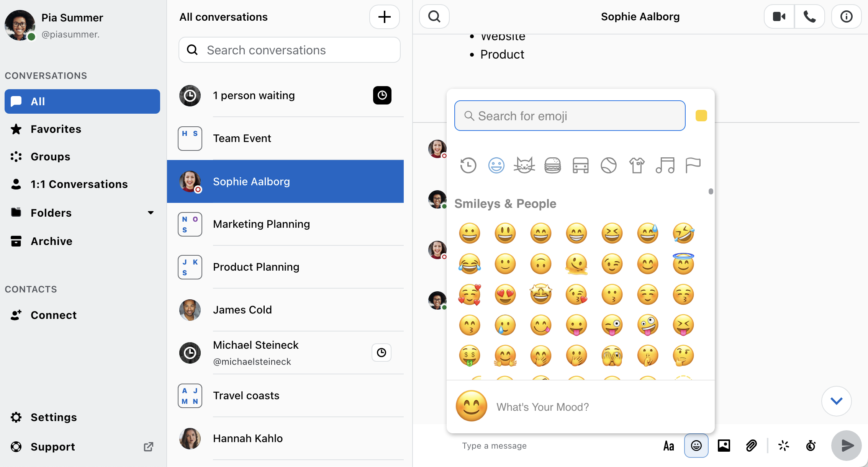This screenshot has width=868, height=467.
Task: Open the Support external link
Action: pyautogui.click(x=53, y=447)
